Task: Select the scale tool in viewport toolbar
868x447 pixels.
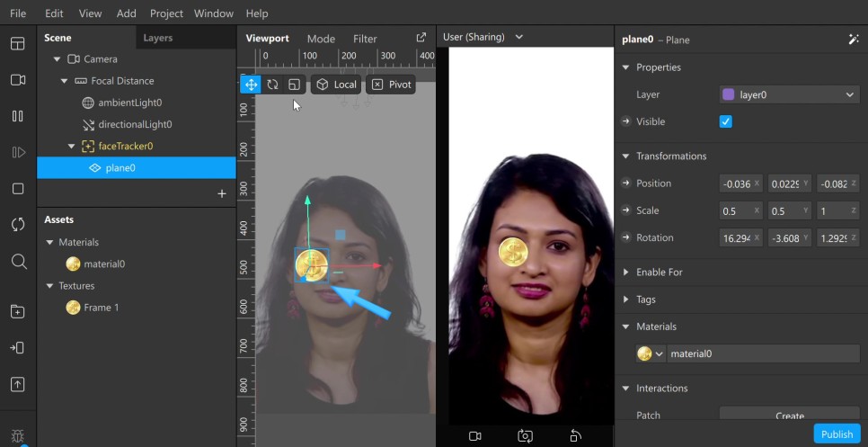Action: click(x=295, y=85)
